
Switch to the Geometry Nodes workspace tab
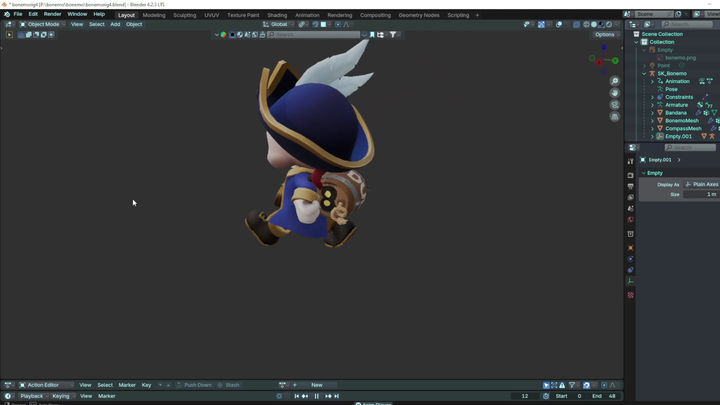(419, 15)
